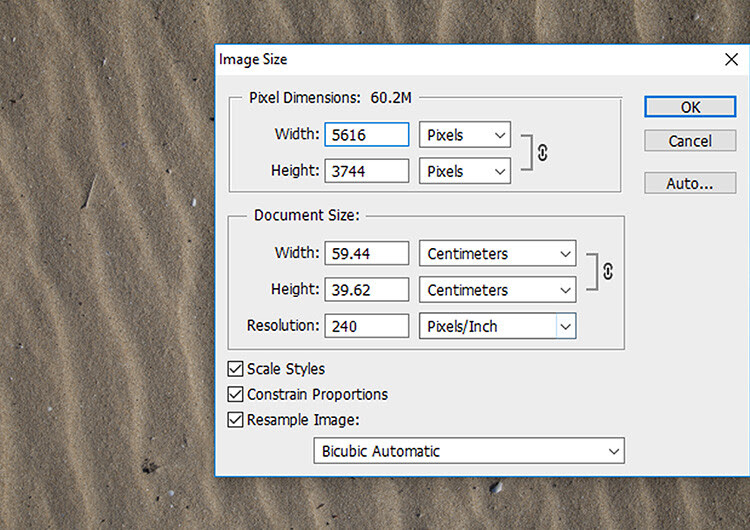Screen dimensions: 750x530
Task: Select the document Height field 39.62
Action: click(x=367, y=289)
